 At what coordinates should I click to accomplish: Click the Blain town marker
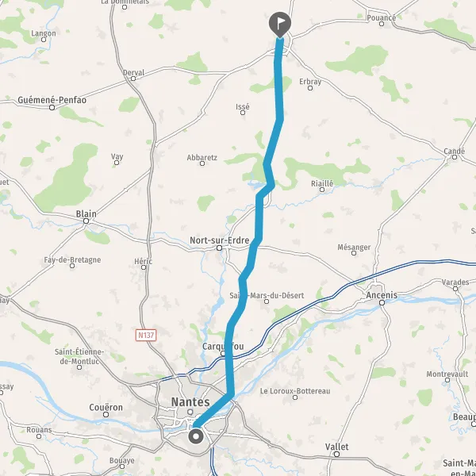(86, 221)
